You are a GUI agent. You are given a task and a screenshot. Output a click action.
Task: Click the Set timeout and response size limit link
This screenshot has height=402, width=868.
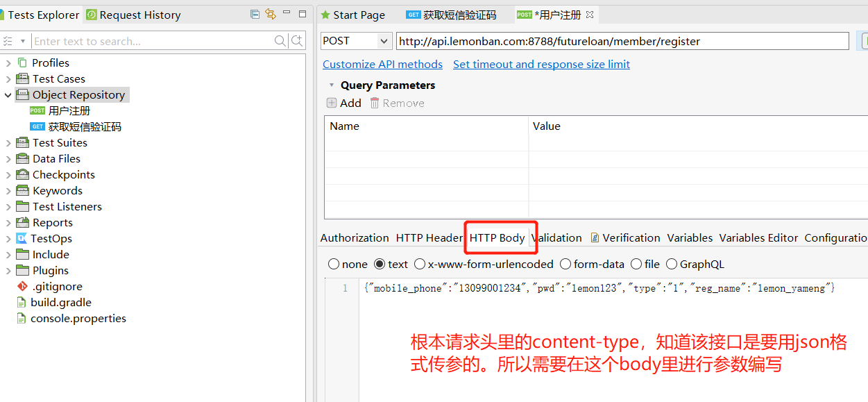click(x=541, y=64)
